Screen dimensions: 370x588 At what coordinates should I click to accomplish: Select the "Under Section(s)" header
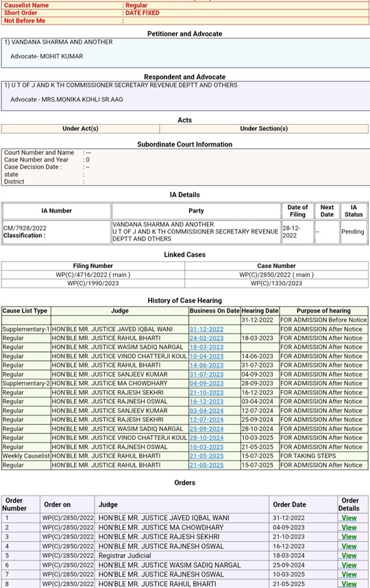tap(264, 129)
